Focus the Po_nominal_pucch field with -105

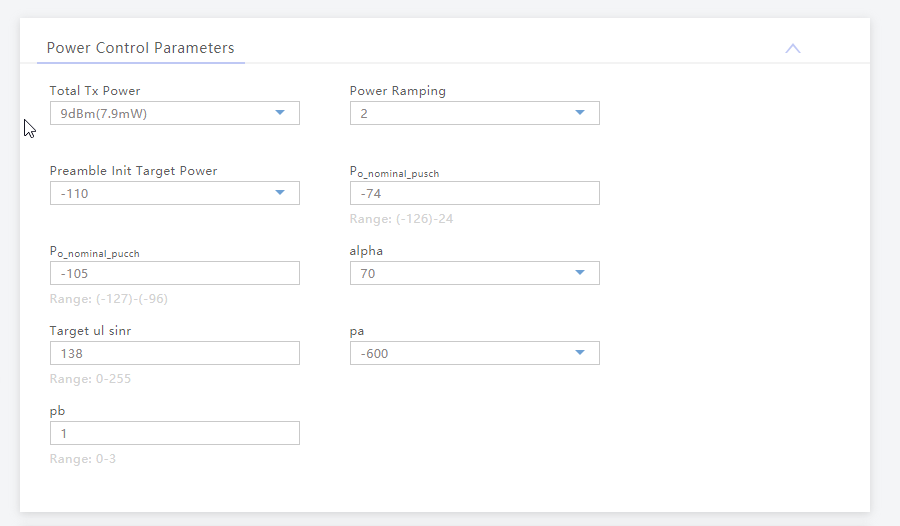click(x=174, y=273)
